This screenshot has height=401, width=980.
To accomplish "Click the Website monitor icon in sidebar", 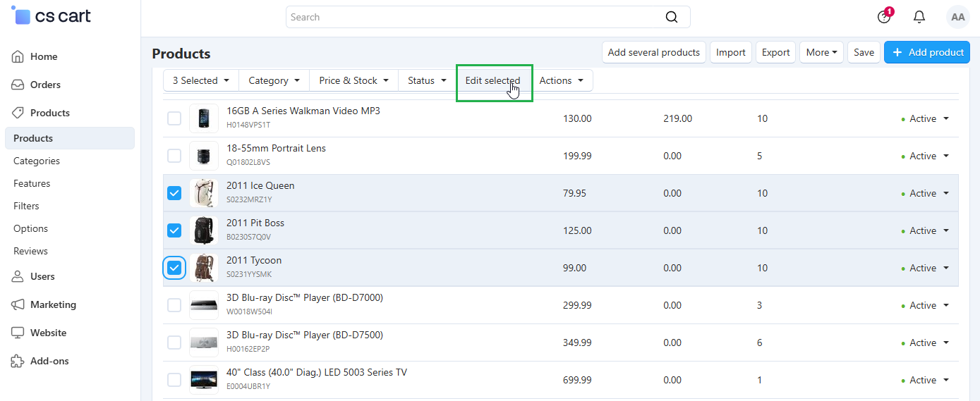I will (x=18, y=333).
